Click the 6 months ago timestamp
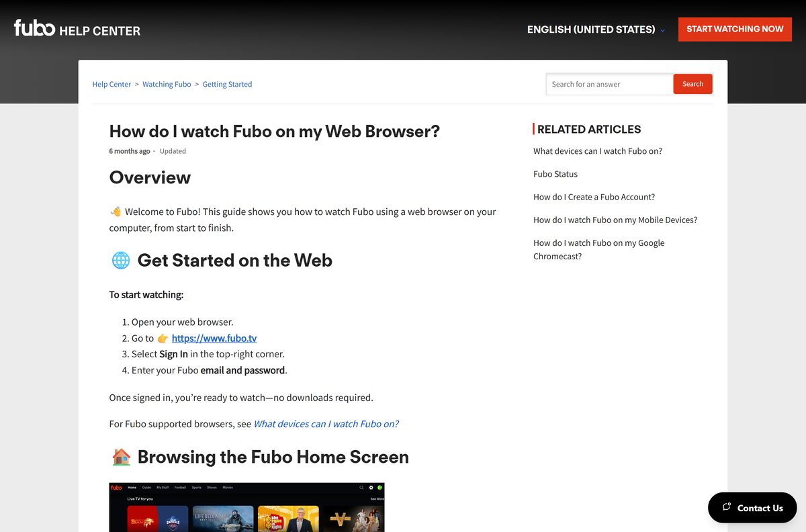Viewport: 806px width, 532px height. tap(130, 151)
